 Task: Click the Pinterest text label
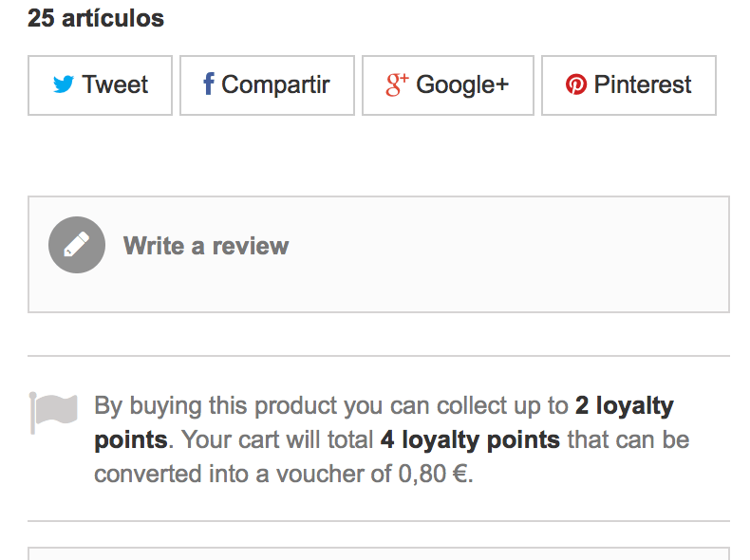[643, 84]
